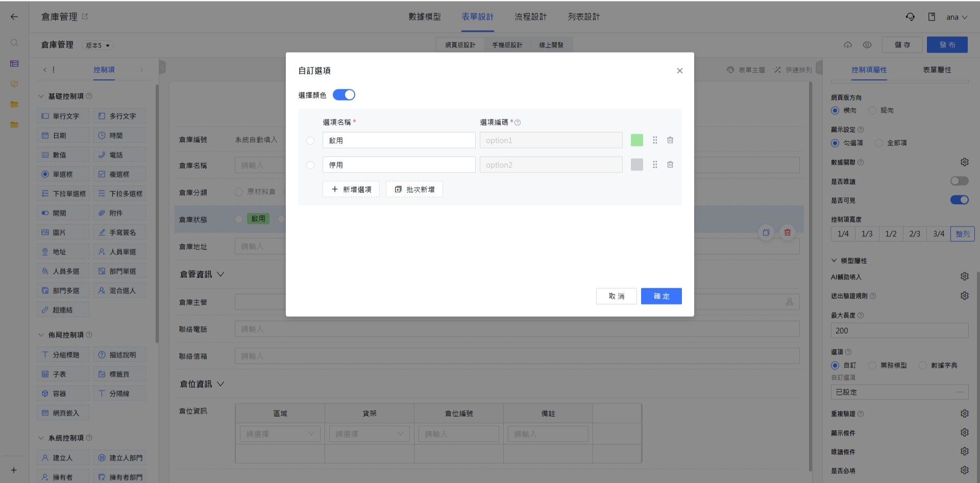Viewport: 980px width, 483px height.
Task: Collapse the 基礎控制項 section
Action: (x=41, y=96)
